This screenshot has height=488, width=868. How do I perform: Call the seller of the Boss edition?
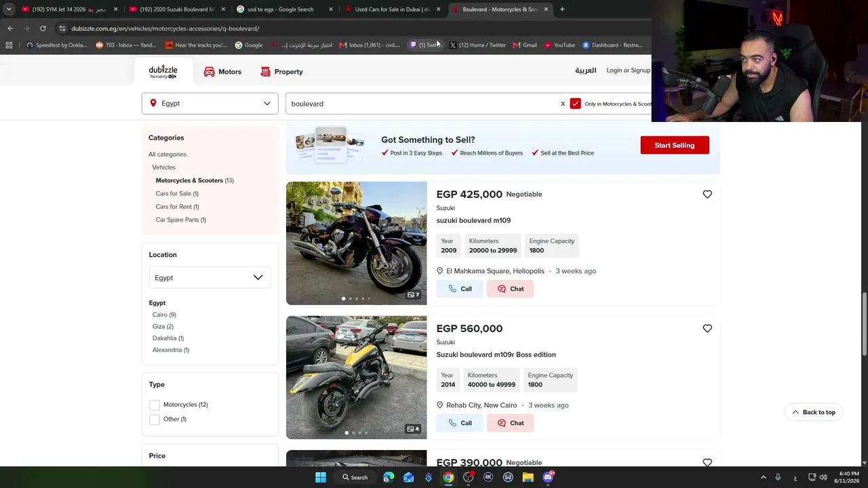[459, 423]
